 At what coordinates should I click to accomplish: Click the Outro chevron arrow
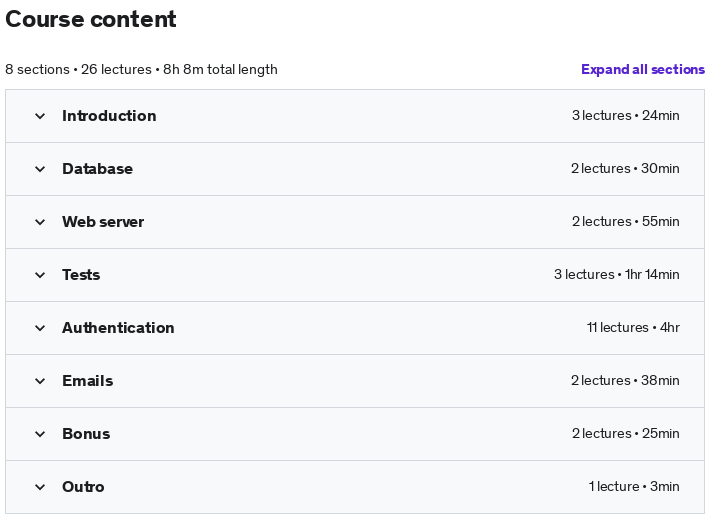point(40,487)
